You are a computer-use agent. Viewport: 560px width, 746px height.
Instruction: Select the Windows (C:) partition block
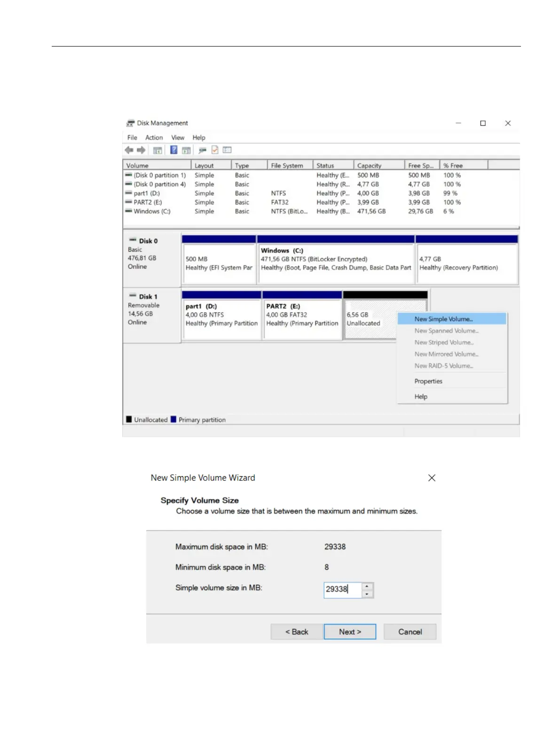click(x=336, y=260)
